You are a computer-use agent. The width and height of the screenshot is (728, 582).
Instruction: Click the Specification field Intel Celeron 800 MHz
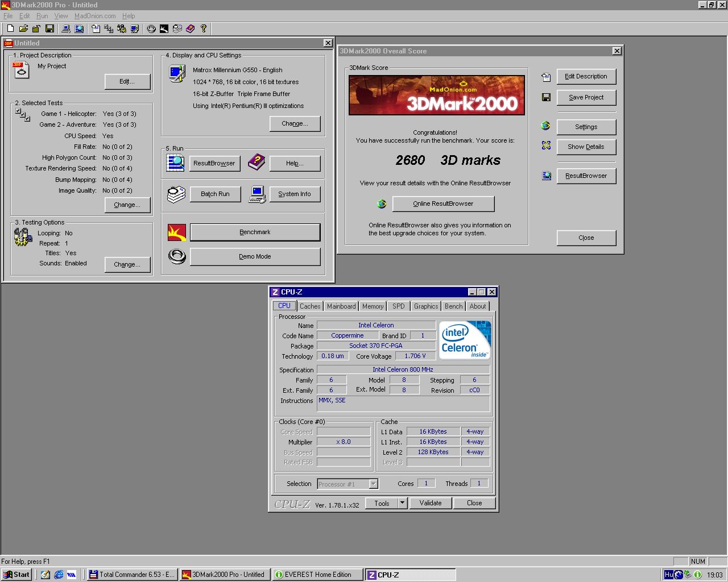pyautogui.click(x=403, y=369)
